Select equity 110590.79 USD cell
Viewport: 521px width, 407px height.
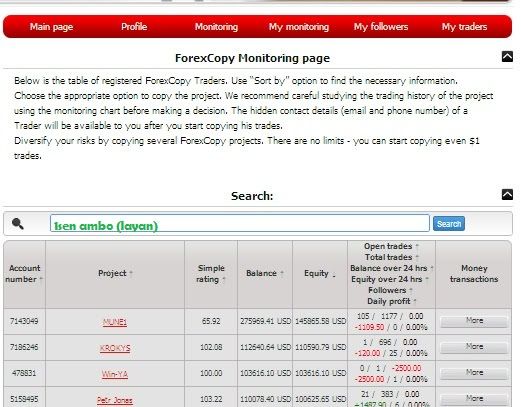[320, 347]
